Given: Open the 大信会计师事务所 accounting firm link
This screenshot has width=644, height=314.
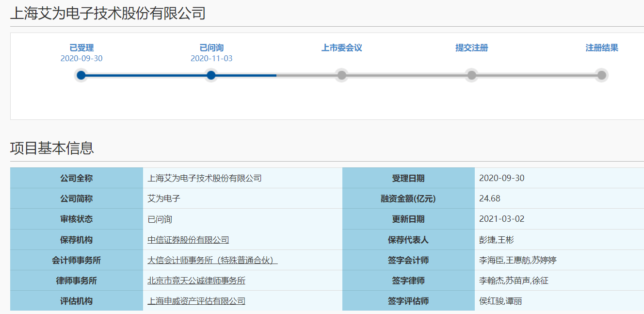Looking at the screenshot, I should [x=212, y=260].
